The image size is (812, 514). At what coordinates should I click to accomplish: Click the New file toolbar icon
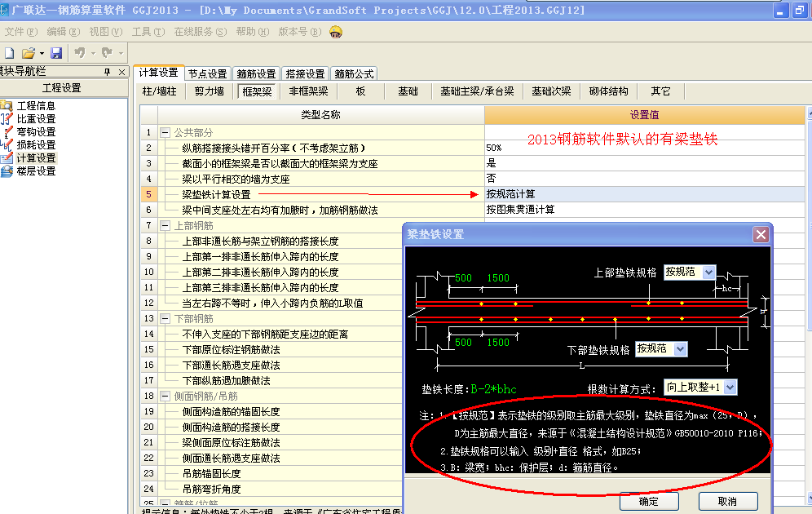9,53
